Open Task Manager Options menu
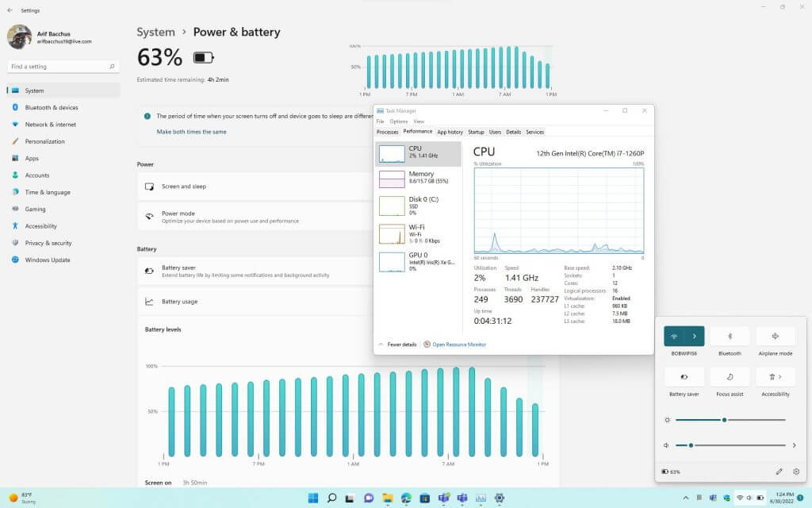This screenshot has height=508, width=812. (x=399, y=121)
